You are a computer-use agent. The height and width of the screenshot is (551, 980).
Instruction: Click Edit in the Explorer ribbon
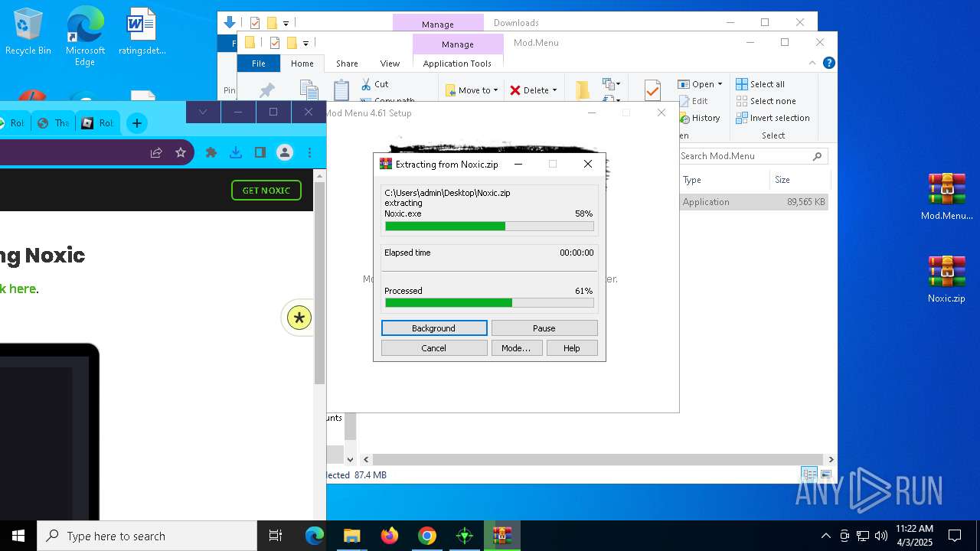pos(693,101)
